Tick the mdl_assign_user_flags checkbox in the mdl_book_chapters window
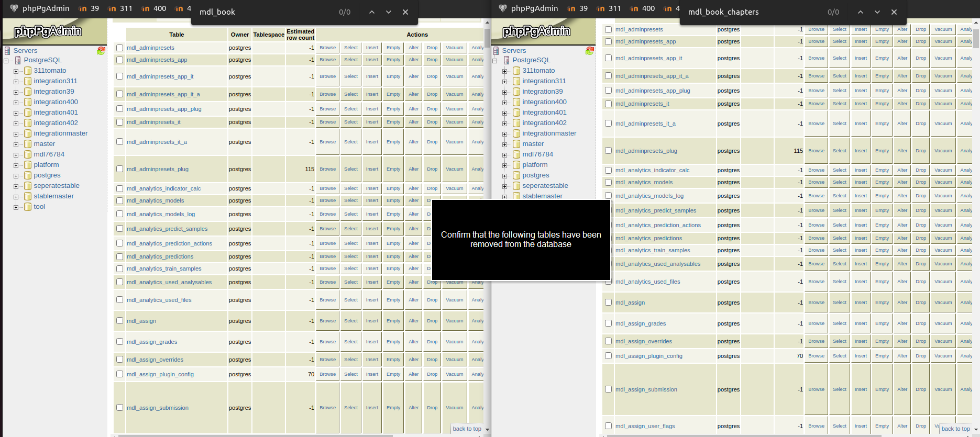The image size is (980, 437). click(608, 426)
